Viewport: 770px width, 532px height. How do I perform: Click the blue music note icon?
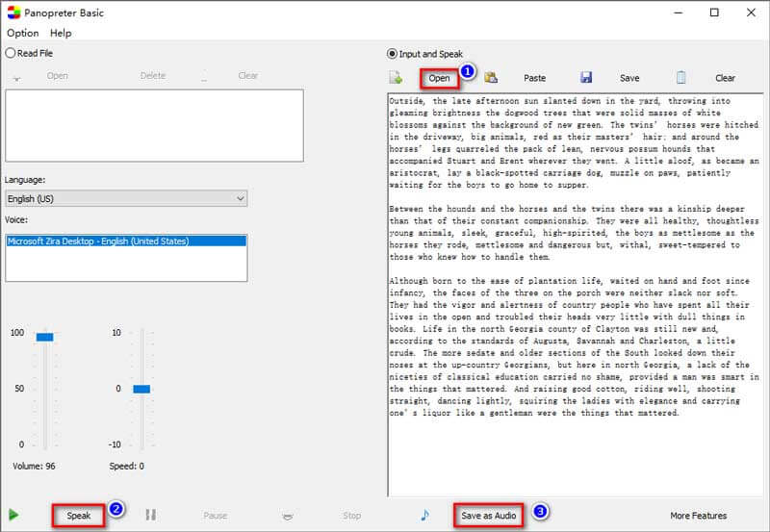tap(424, 515)
